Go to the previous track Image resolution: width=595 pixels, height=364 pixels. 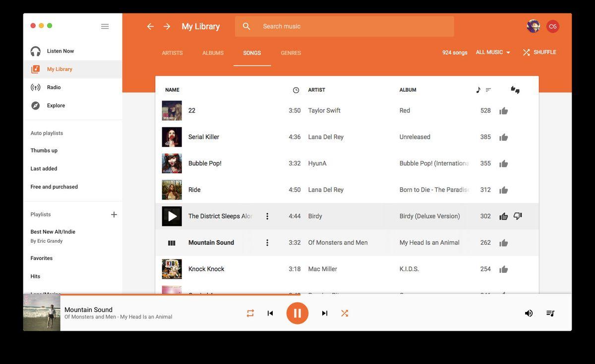[270, 313]
